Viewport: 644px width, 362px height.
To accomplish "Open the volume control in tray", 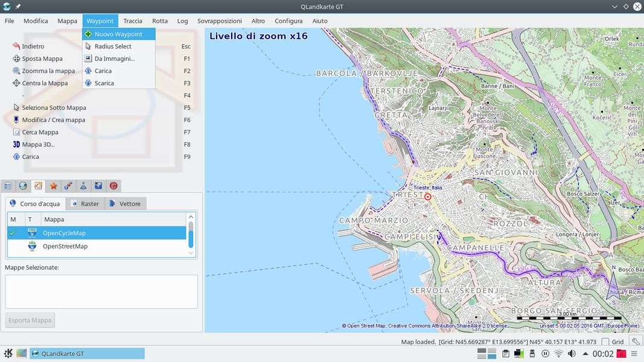I will click(572, 354).
